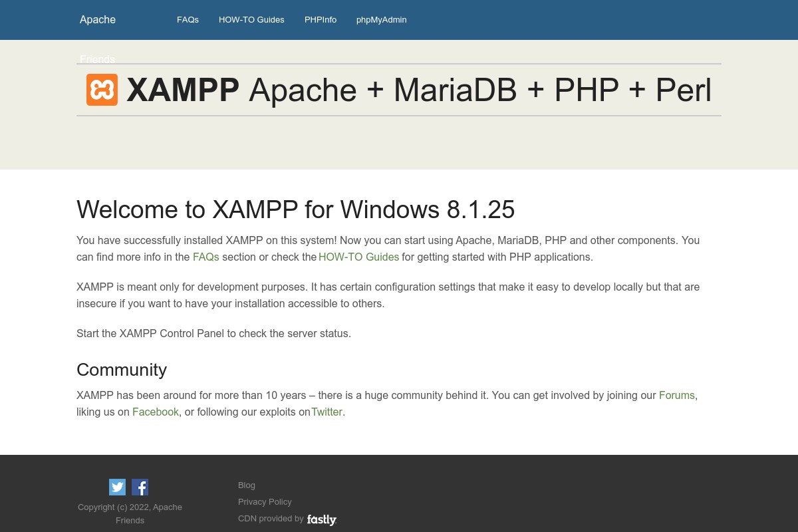This screenshot has height=532, width=798.
Task: Click the Apache brand link in the navbar
Action: point(98,20)
